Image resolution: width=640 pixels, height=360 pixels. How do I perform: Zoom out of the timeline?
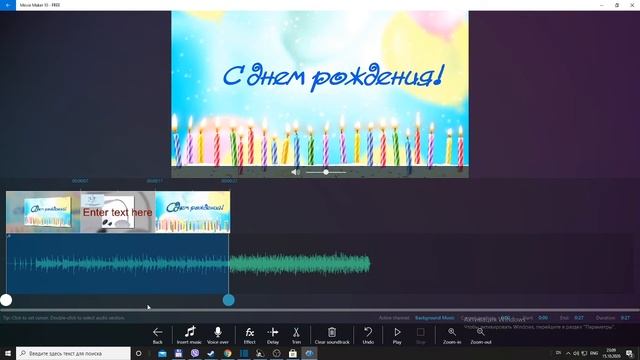click(x=481, y=336)
